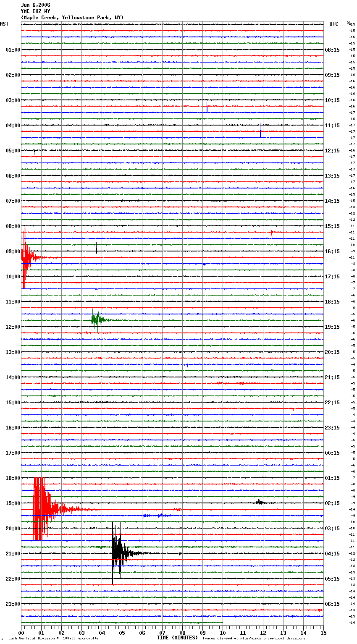The image size is (357, 644).
Task: Click the "08:00" MST time label
Action: (x=13, y=226)
